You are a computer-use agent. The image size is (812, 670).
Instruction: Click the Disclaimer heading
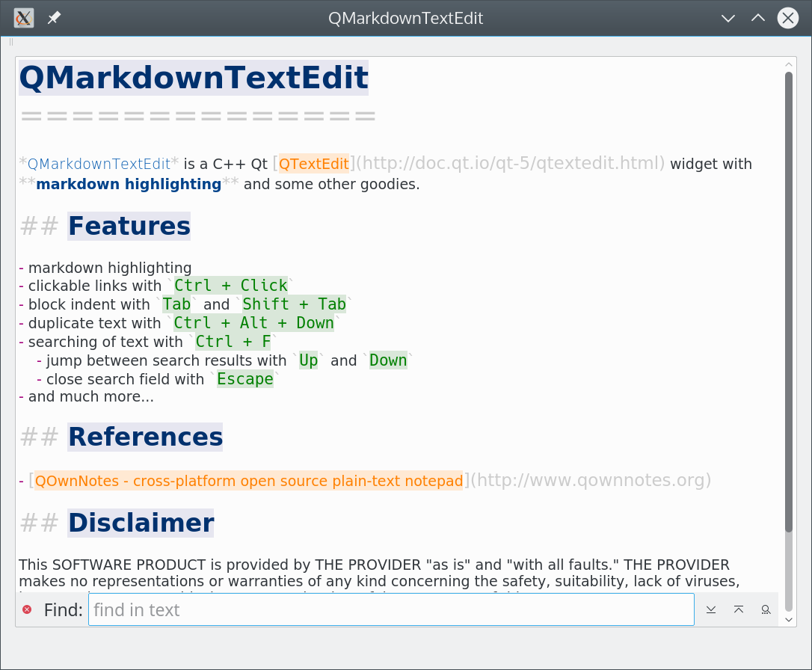[x=141, y=523]
